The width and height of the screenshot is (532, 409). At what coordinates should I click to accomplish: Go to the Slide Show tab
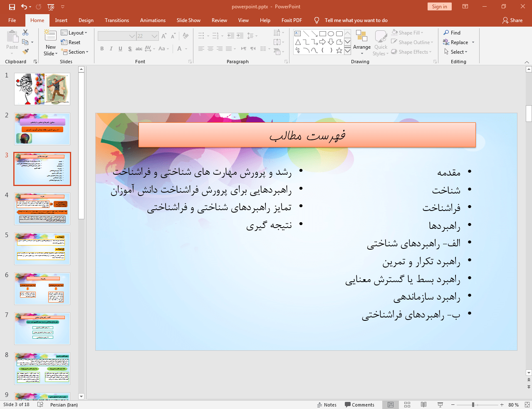pos(188,20)
